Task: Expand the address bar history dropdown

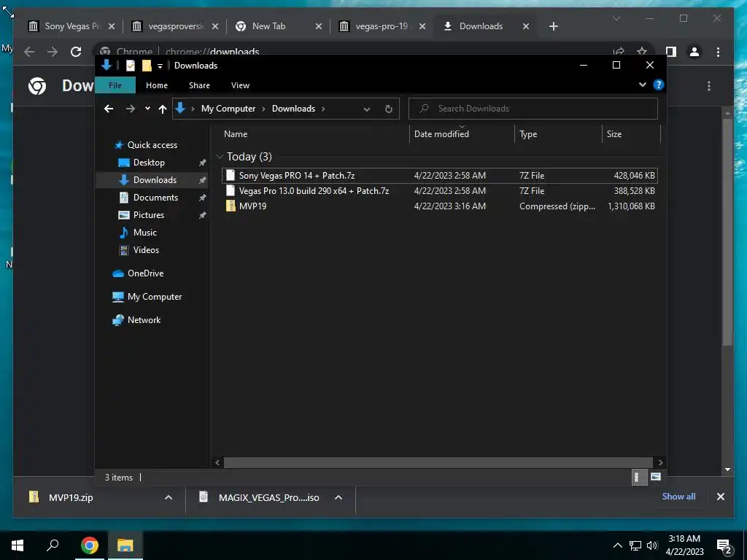Action: click(x=367, y=109)
